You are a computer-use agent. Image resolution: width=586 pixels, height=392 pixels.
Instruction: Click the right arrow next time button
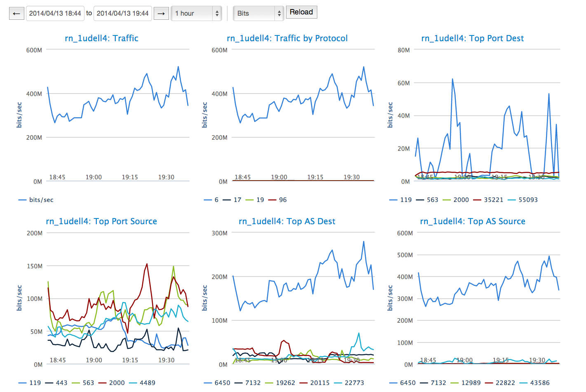point(161,14)
